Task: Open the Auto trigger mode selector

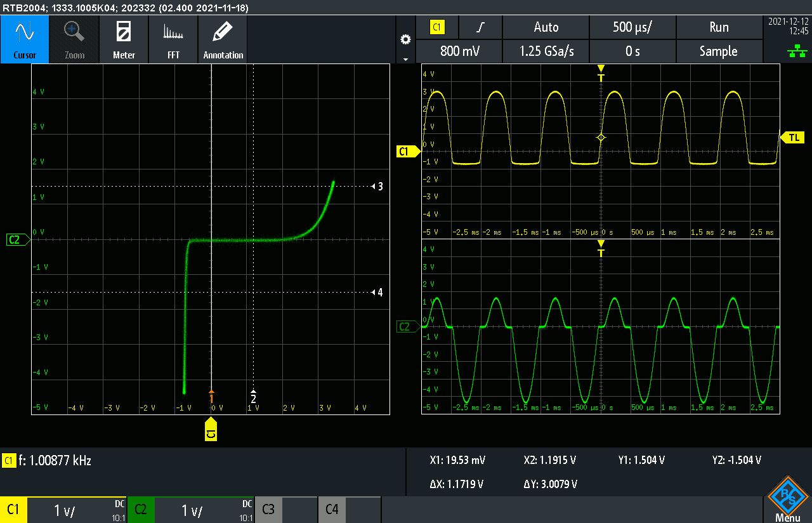Action: coord(546,27)
